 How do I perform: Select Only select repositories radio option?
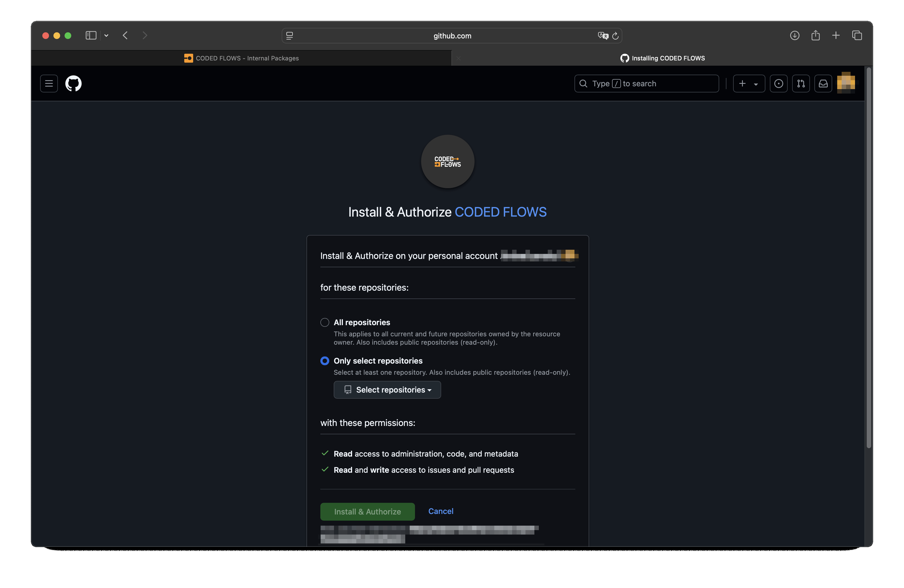(325, 361)
